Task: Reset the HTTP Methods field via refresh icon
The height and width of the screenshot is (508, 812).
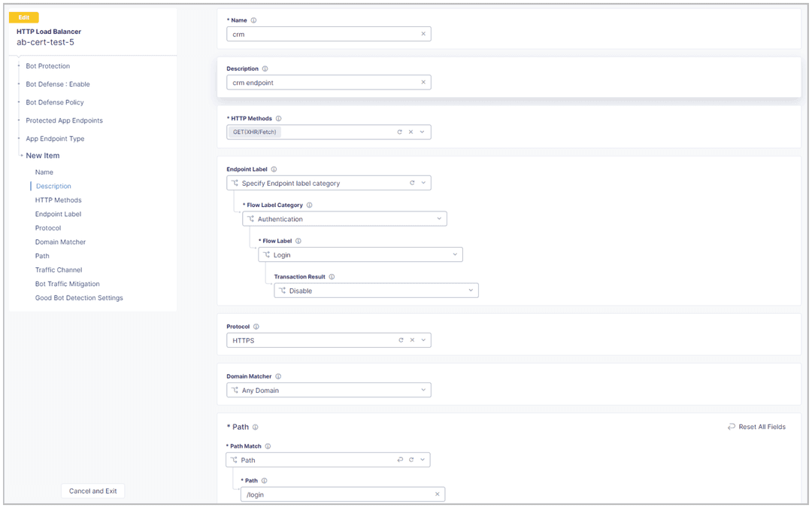Action: 399,132
